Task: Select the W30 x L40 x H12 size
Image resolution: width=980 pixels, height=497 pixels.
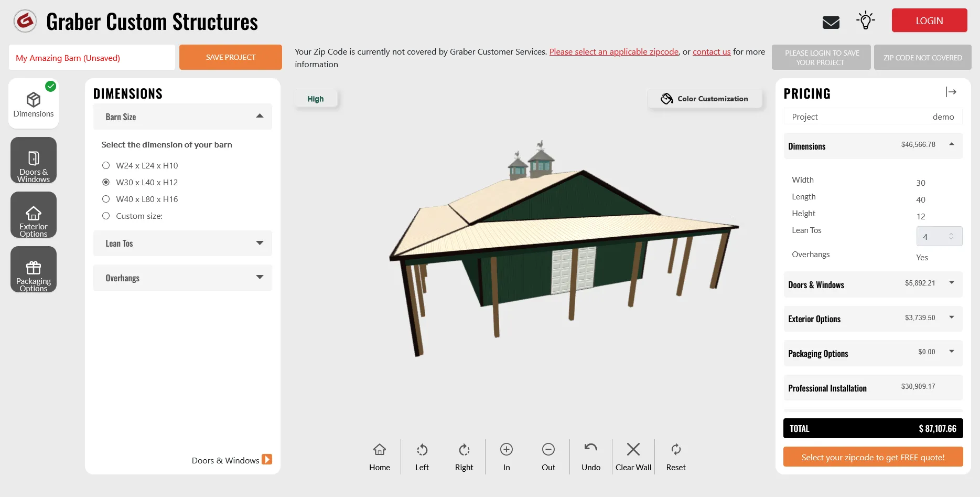Action: tap(106, 182)
